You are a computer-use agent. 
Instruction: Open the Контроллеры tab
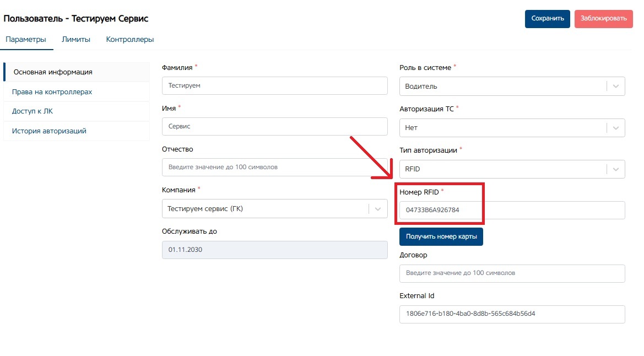click(130, 40)
